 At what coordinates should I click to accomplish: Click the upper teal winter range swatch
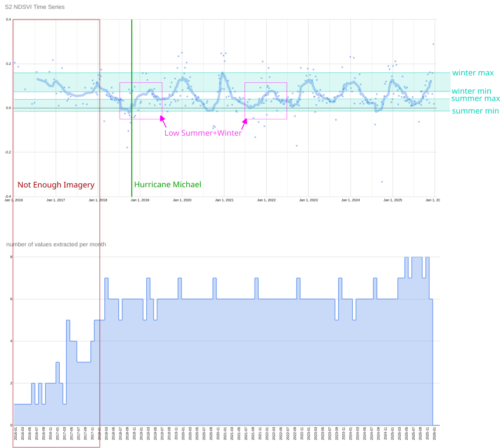(x=445, y=82)
